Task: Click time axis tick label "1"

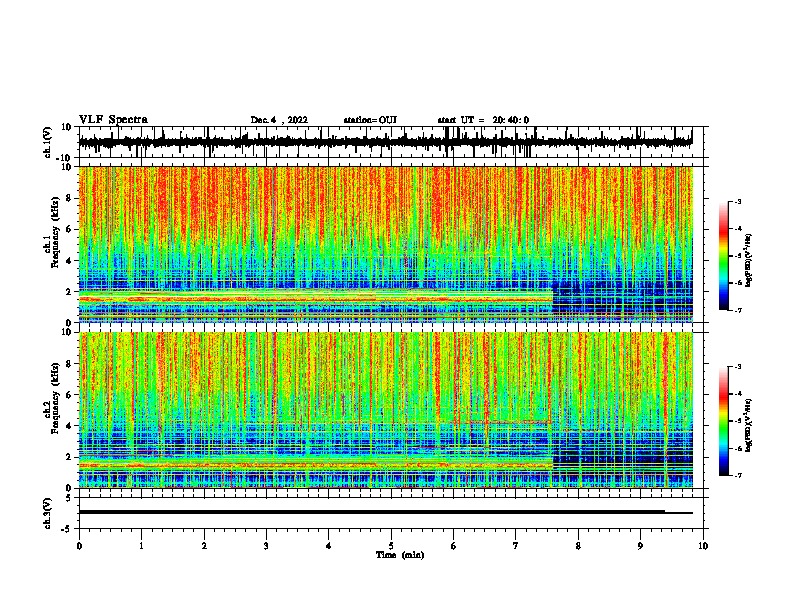Action: (141, 546)
